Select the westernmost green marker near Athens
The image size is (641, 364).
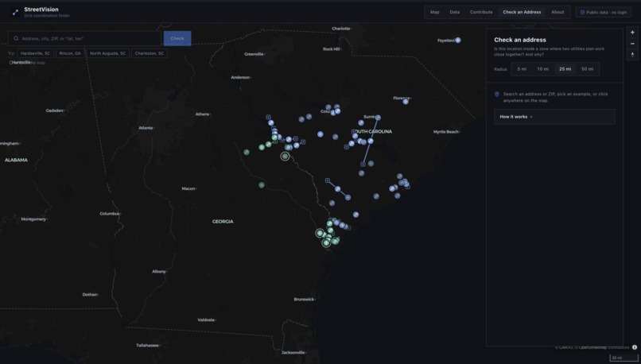point(247,152)
